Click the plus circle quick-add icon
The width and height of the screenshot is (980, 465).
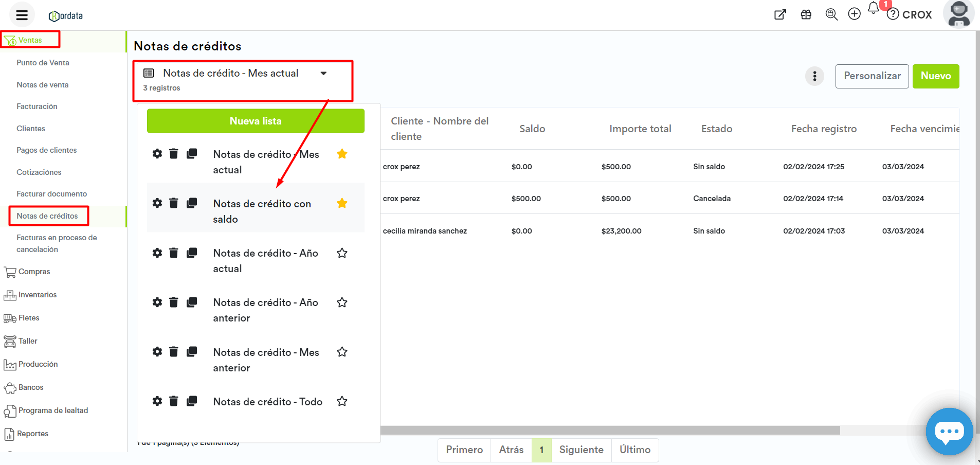(x=854, y=14)
